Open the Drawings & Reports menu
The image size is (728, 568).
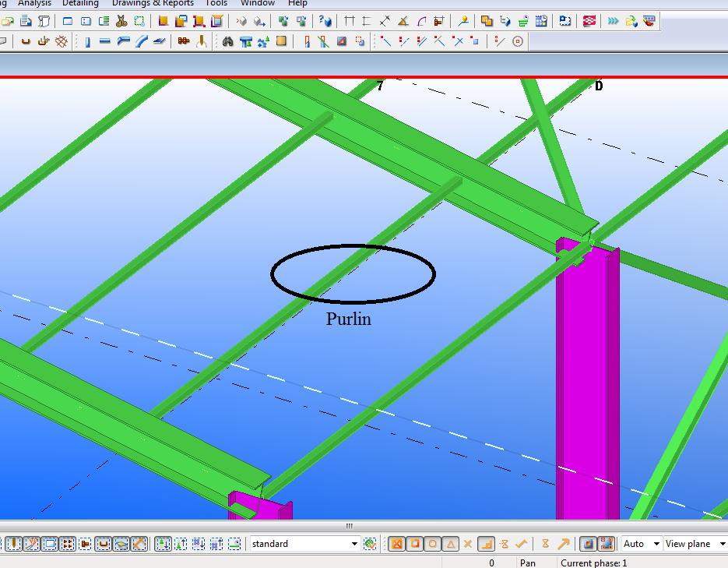click(x=153, y=3)
